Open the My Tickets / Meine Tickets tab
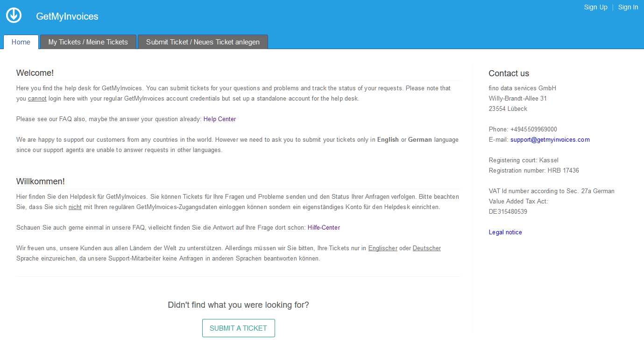Viewport: 644px width, 340px height. [x=88, y=42]
